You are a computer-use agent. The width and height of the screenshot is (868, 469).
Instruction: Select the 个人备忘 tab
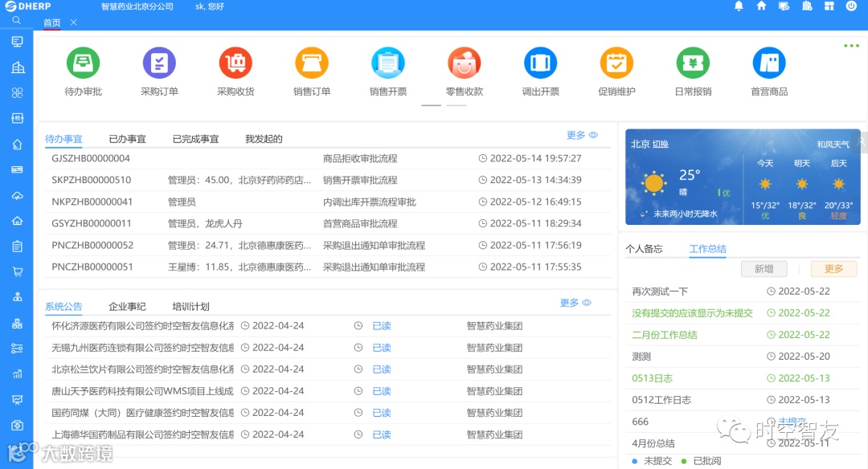[644, 249]
